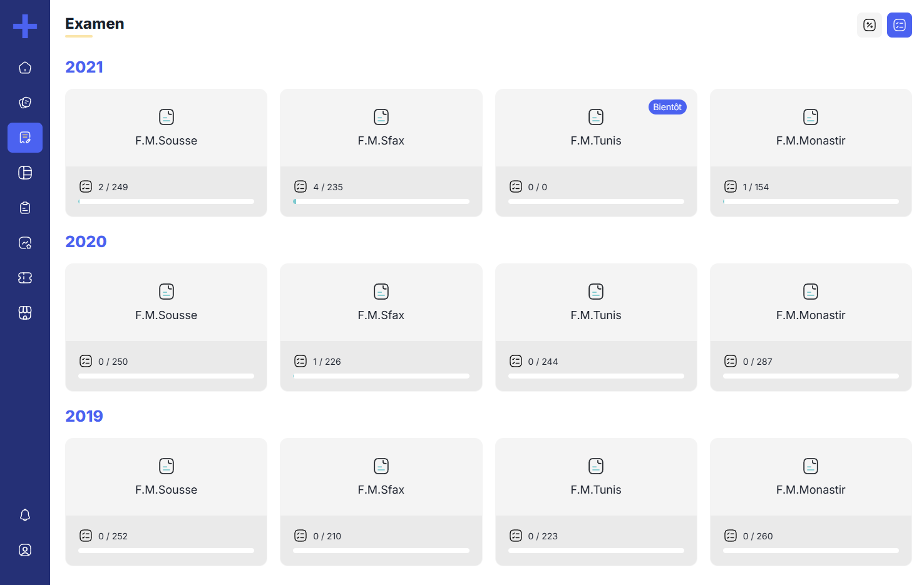Open the user profile icon in sidebar

coord(25,550)
